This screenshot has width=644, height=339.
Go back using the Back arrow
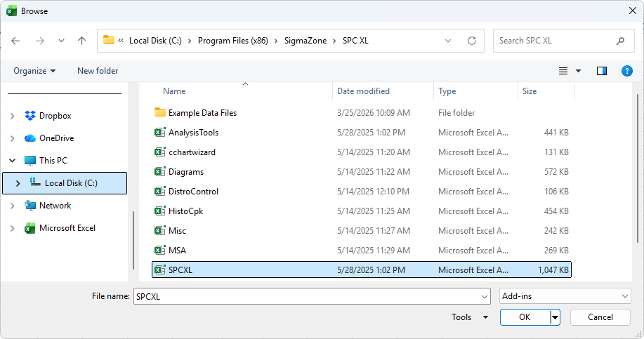pyautogui.click(x=15, y=41)
